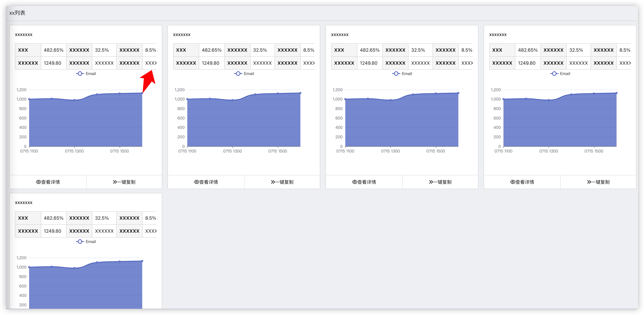644x315 pixels.
Task: Click the 0715 1300 axis label in first card
Action: [x=74, y=151]
